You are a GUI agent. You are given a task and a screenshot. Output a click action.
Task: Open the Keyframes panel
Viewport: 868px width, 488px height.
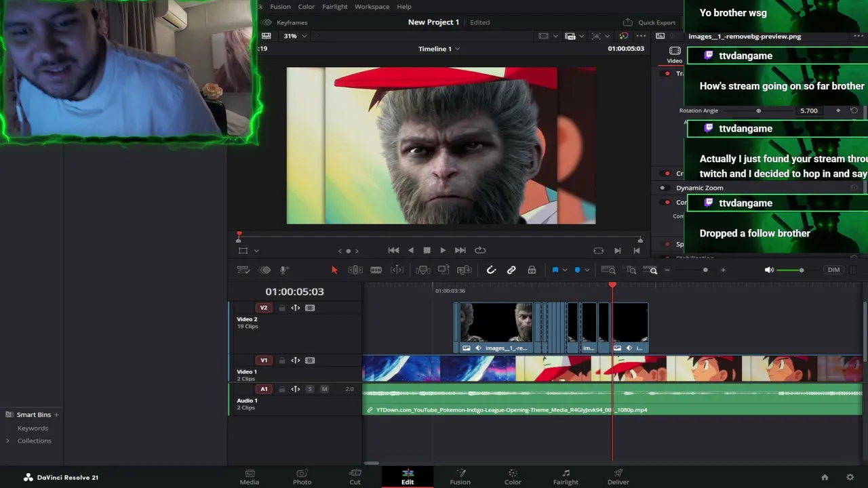[x=286, y=22]
